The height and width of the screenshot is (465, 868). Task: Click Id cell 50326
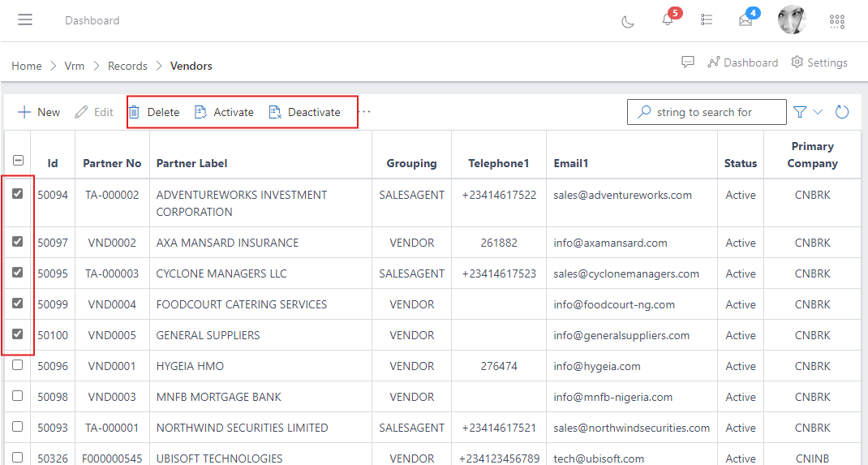click(x=53, y=459)
